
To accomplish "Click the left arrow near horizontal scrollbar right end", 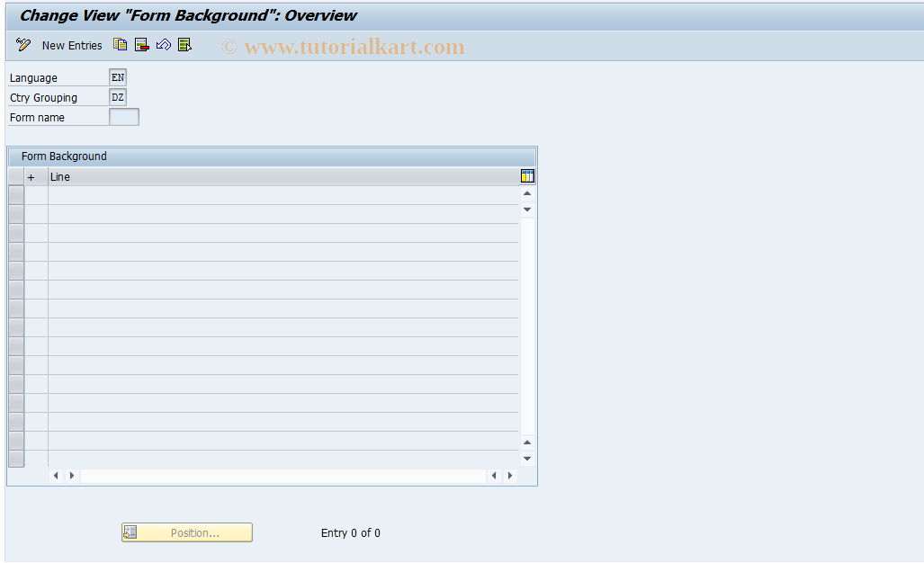I will pos(494,475).
